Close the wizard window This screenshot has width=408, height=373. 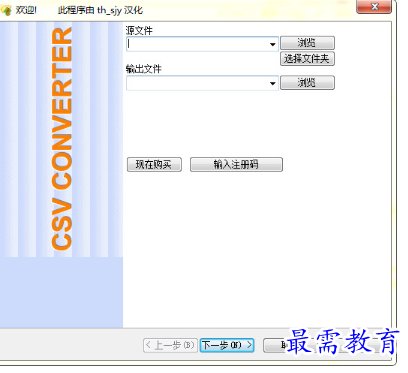(x=374, y=7)
